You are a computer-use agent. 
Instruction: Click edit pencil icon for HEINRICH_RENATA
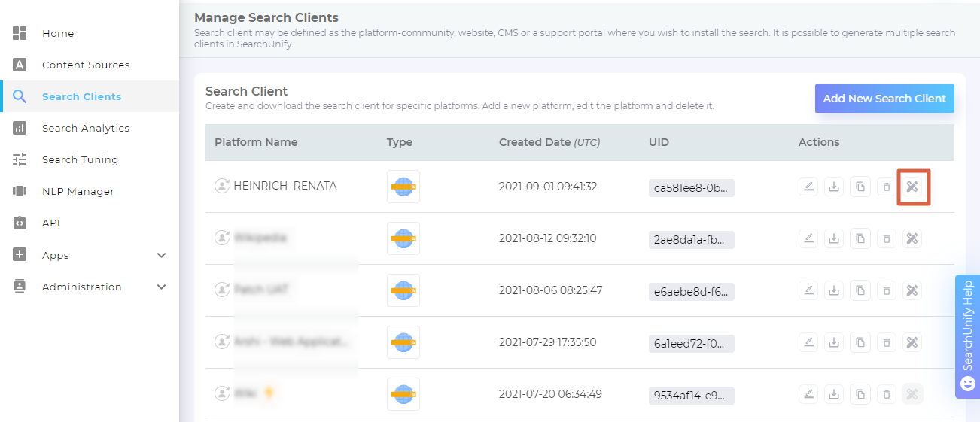(x=808, y=187)
